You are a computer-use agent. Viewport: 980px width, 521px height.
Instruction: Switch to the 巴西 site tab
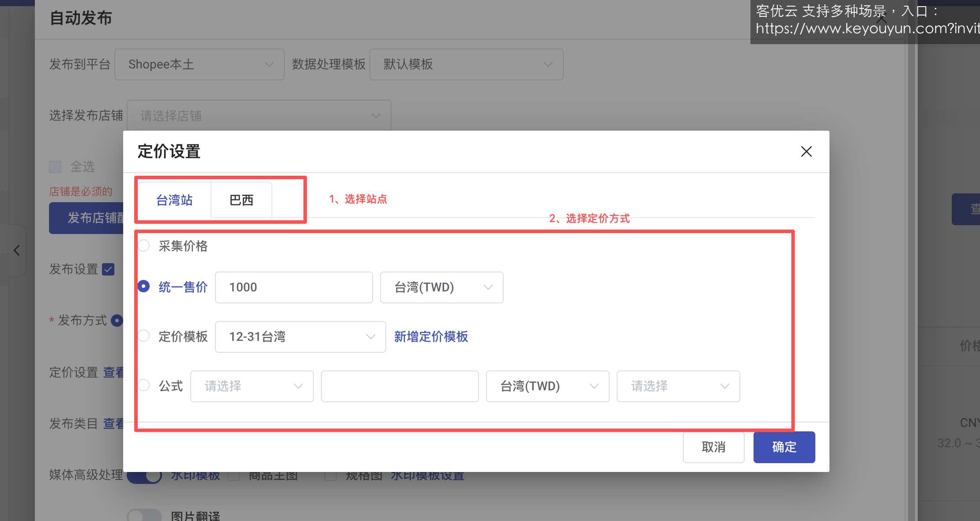pos(241,200)
